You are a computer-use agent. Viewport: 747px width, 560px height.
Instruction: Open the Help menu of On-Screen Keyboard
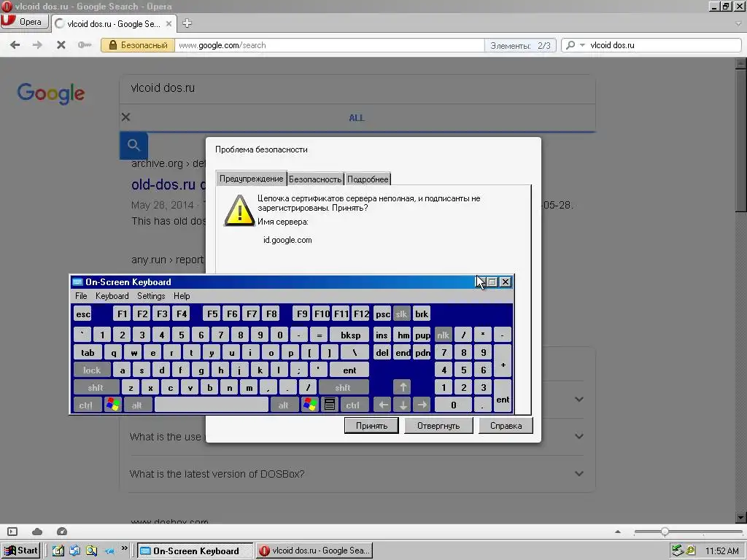[182, 296]
